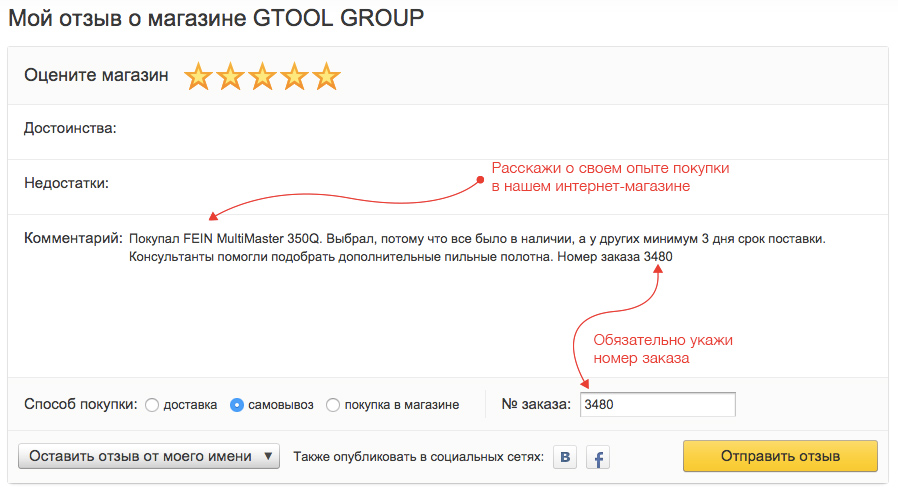The width and height of the screenshot is (898, 495).
Task: Select the доставка radio button
Action: [152, 405]
